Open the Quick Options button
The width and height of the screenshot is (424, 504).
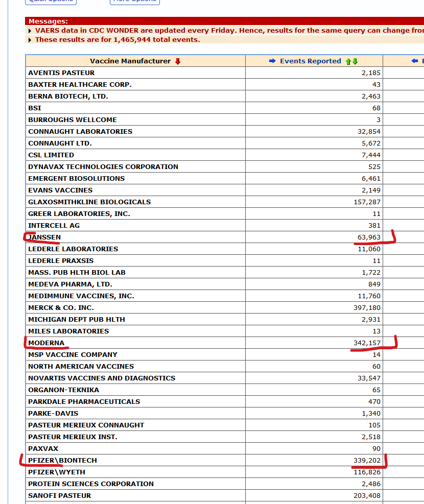point(51,2)
